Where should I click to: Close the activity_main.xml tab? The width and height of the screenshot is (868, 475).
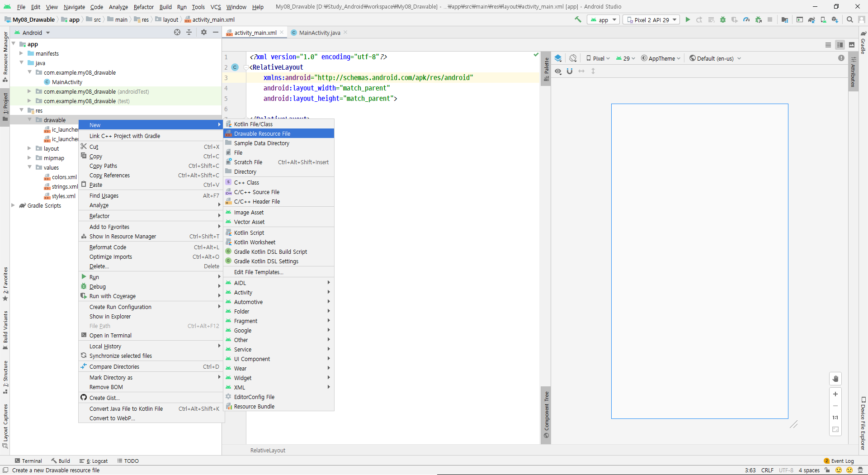[282, 32]
